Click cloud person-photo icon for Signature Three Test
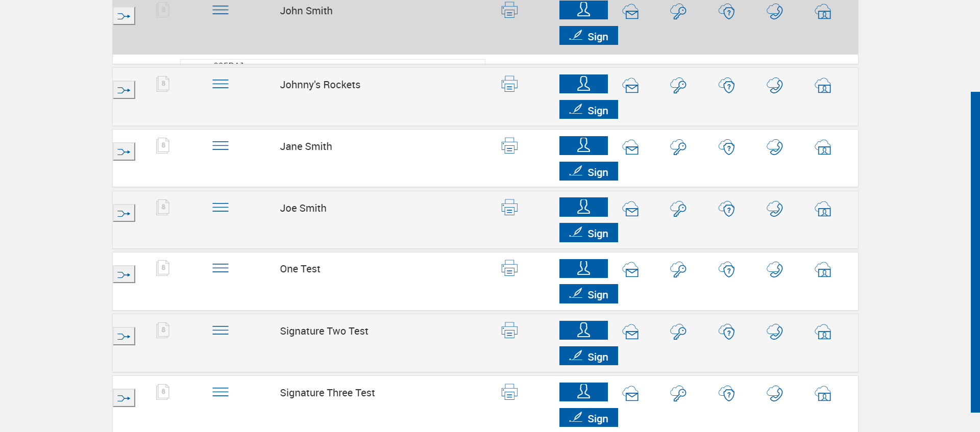The image size is (980, 432). point(823,394)
